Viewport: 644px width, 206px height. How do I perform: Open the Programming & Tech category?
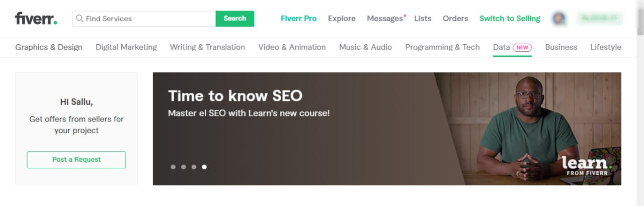(442, 47)
